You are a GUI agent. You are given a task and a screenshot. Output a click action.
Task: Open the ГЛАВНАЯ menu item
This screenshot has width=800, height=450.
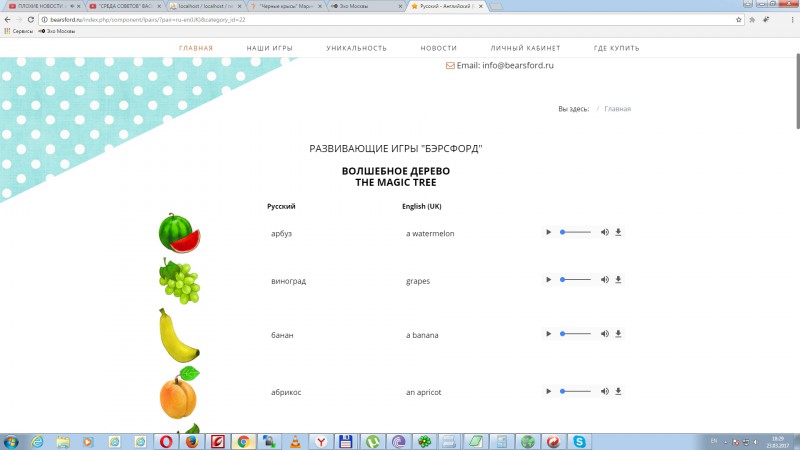coord(196,48)
